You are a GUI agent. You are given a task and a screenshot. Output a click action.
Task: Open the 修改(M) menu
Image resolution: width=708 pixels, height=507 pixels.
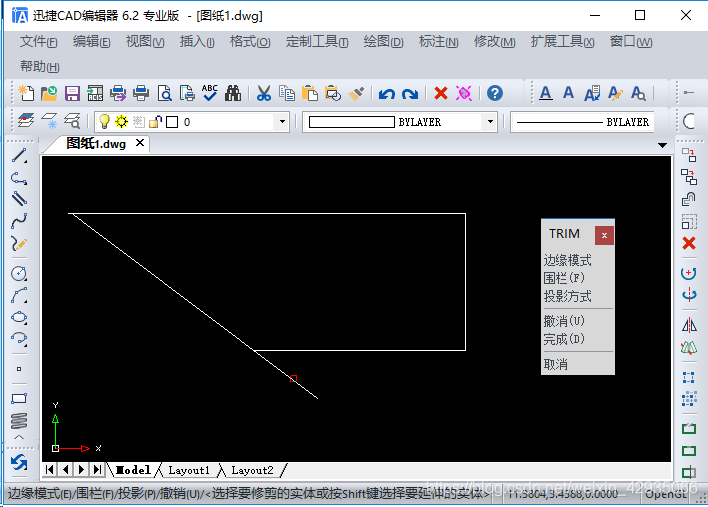(x=494, y=42)
